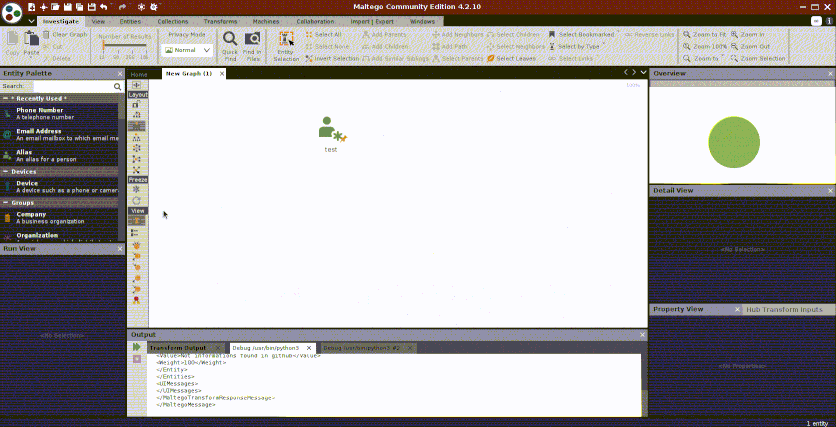Image resolution: width=836 pixels, height=427 pixels.
Task: Click the Quick Find magnifier icon
Action: point(230,38)
